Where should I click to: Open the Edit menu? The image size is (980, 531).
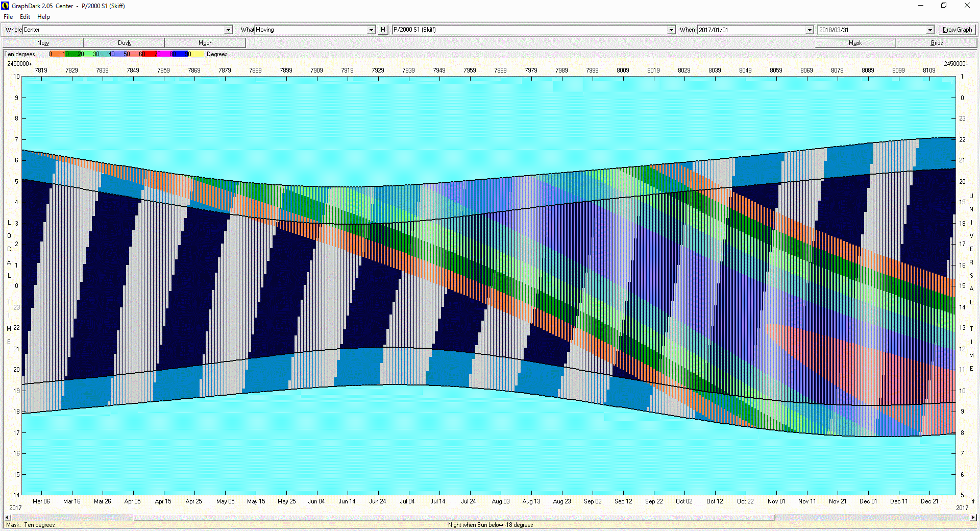(25, 17)
